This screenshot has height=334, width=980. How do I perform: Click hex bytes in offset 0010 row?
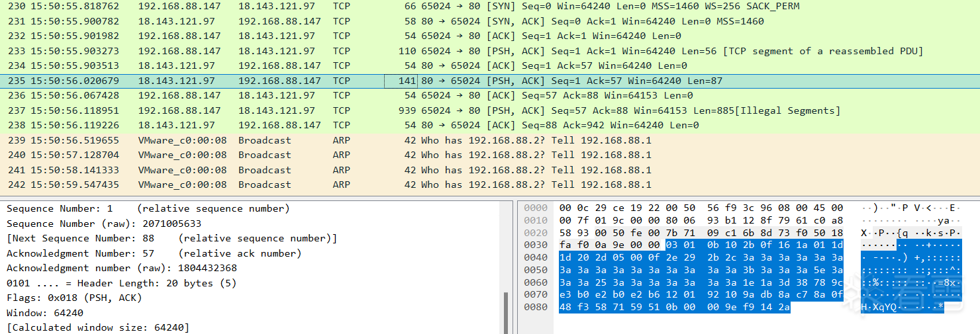point(701,220)
